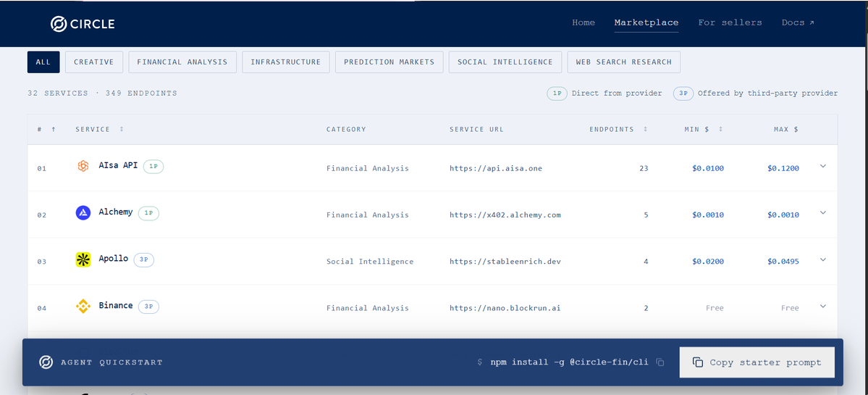Sort the Service column
Image resolution: width=868 pixels, height=395 pixels.
(x=122, y=129)
